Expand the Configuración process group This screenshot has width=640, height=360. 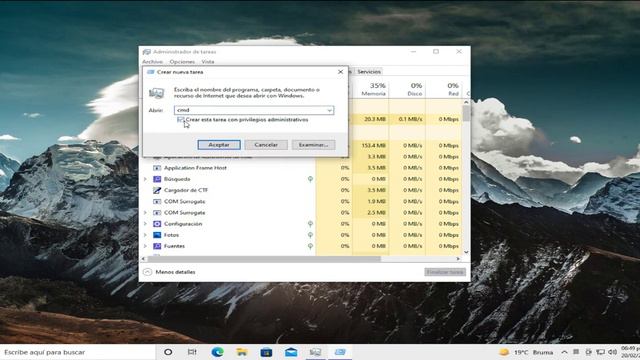(145, 224)
